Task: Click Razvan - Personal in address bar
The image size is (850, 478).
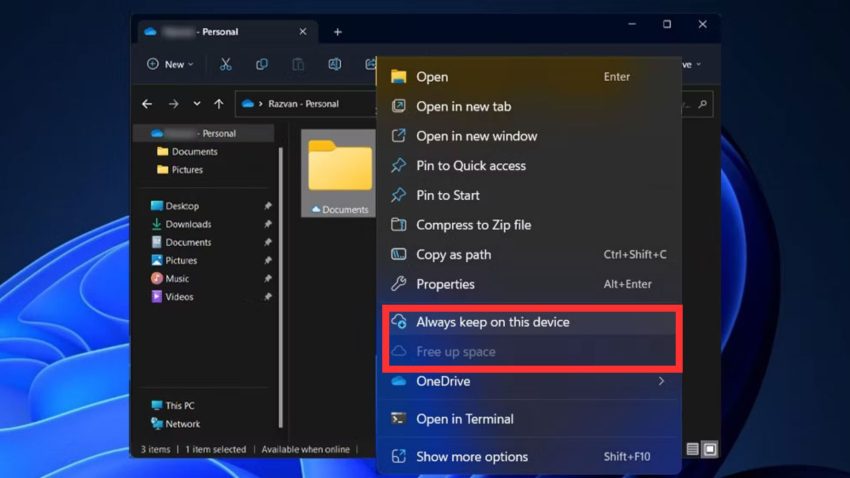Action: point(303,104)
